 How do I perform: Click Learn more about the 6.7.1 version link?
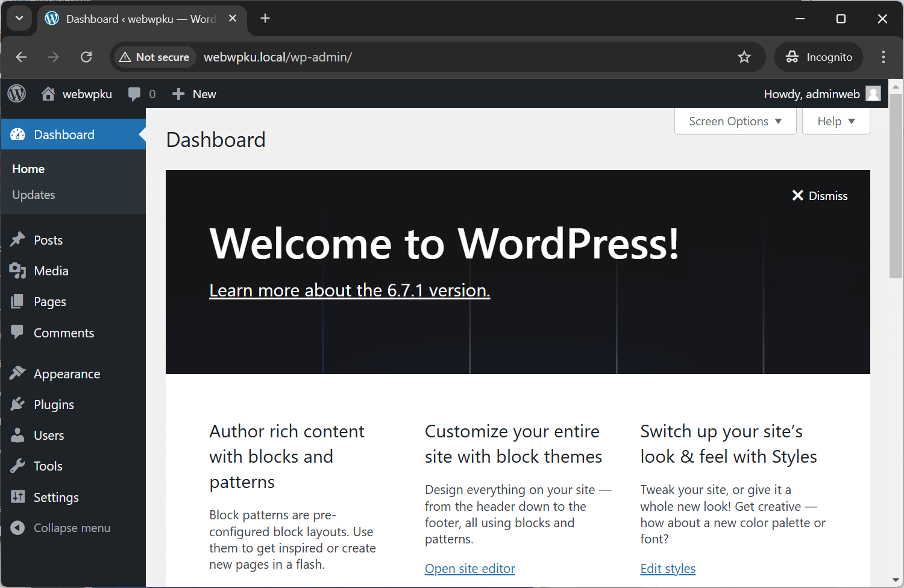(350, 290)
